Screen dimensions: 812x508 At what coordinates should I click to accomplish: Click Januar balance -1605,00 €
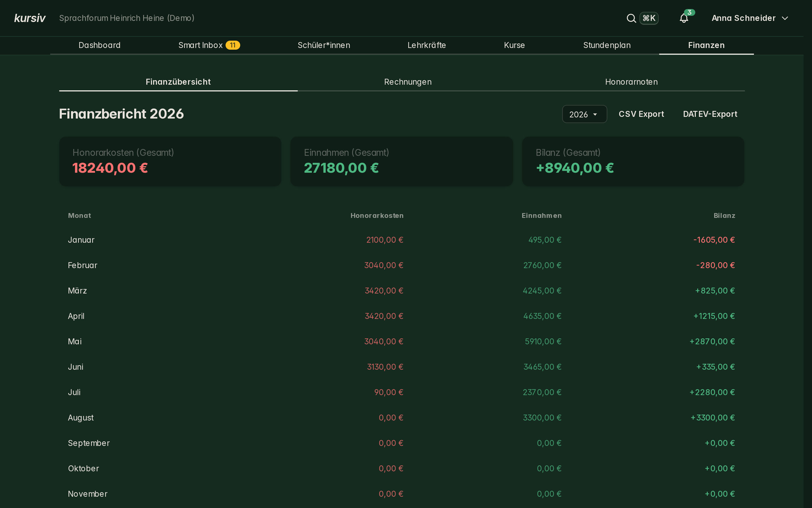pos(714,240)
